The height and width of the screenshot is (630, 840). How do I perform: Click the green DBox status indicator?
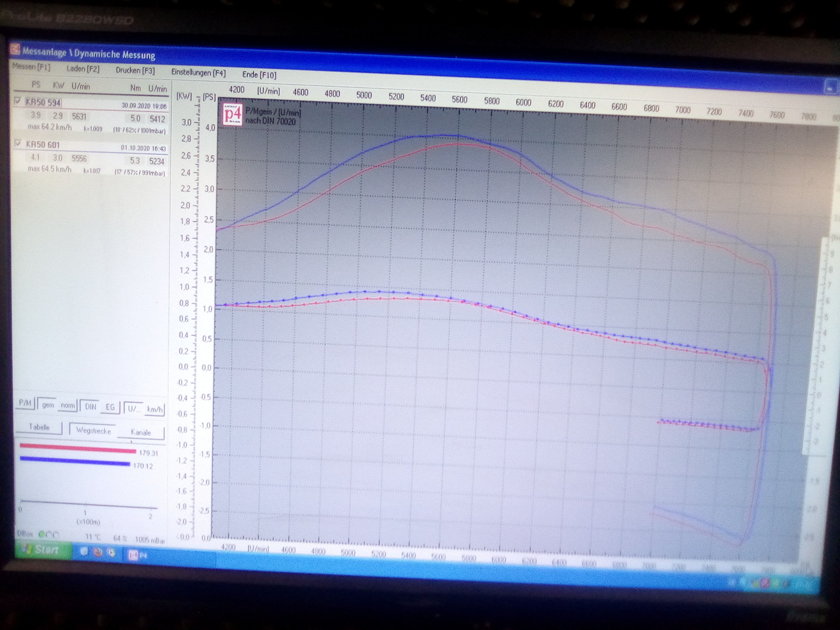42,535
